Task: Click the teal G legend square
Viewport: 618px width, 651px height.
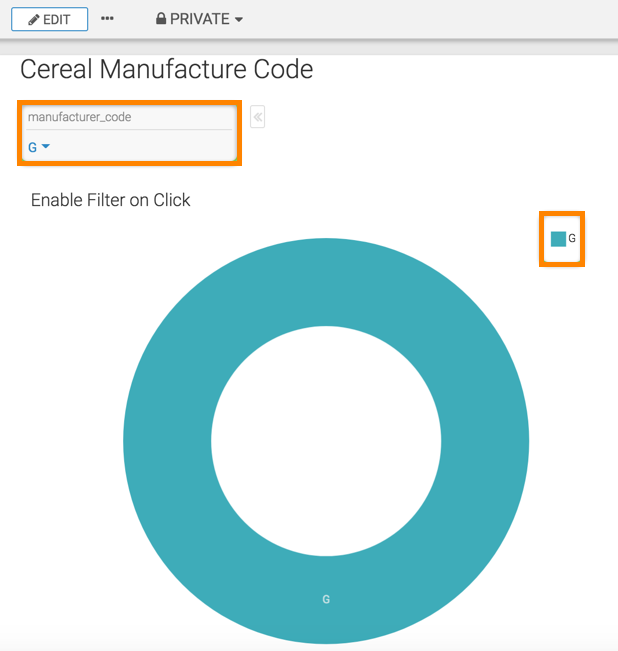Action: pyautogui.click(x=558, y=239)
